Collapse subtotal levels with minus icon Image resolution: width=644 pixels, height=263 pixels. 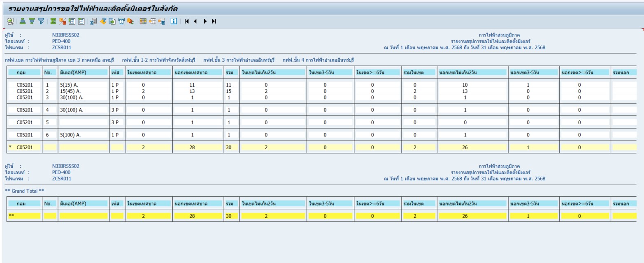(81, 21)
